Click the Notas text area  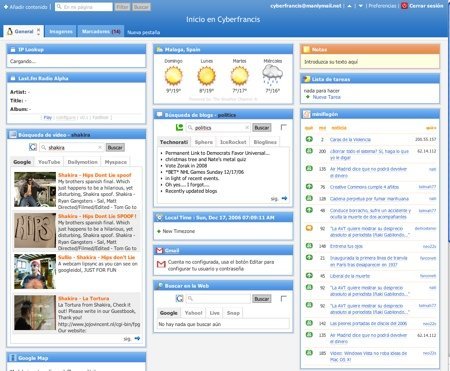point(370,62)
